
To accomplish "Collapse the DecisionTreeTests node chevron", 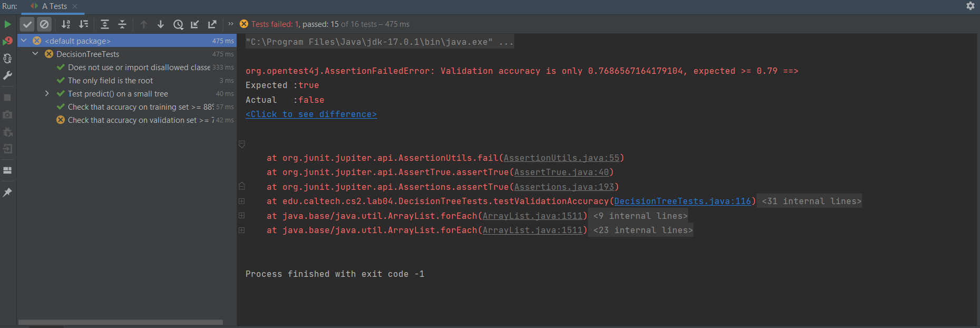I will point(35,54).
